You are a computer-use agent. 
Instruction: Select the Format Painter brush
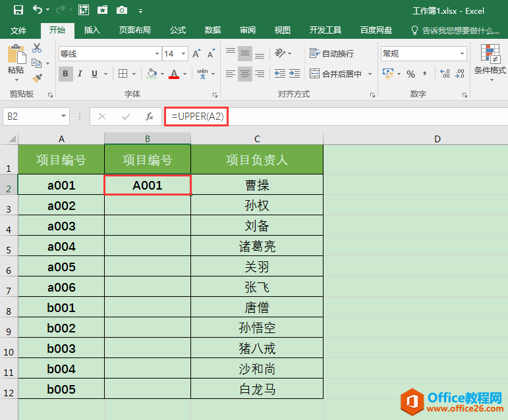click(x=37, y=78)
